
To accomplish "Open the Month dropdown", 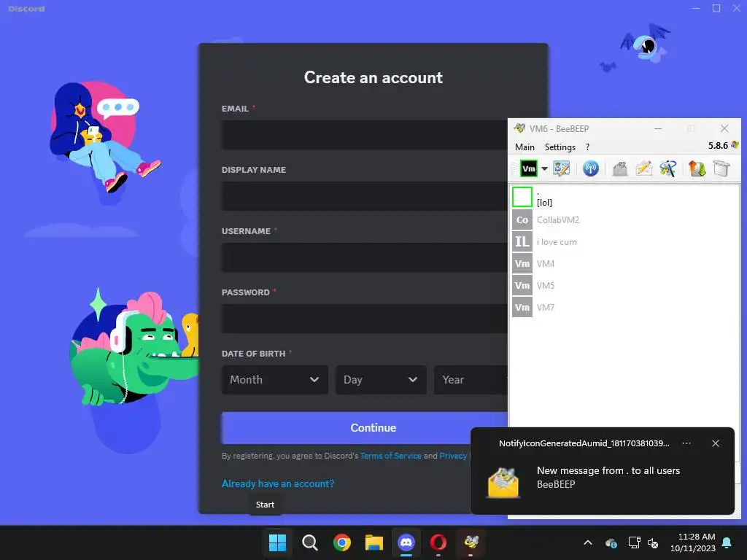I will point(275,379).
